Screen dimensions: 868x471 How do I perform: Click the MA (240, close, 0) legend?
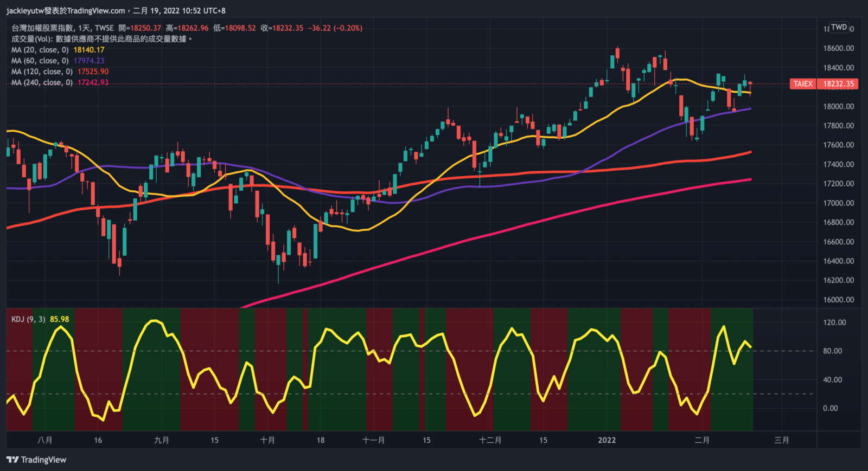[x=42, y=82]
